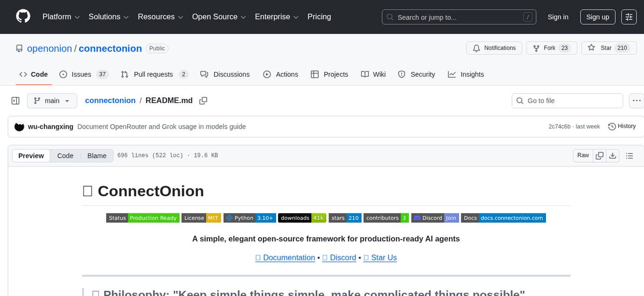
Task: Toggle the file tree side panel
Action: tap(15, 100)
